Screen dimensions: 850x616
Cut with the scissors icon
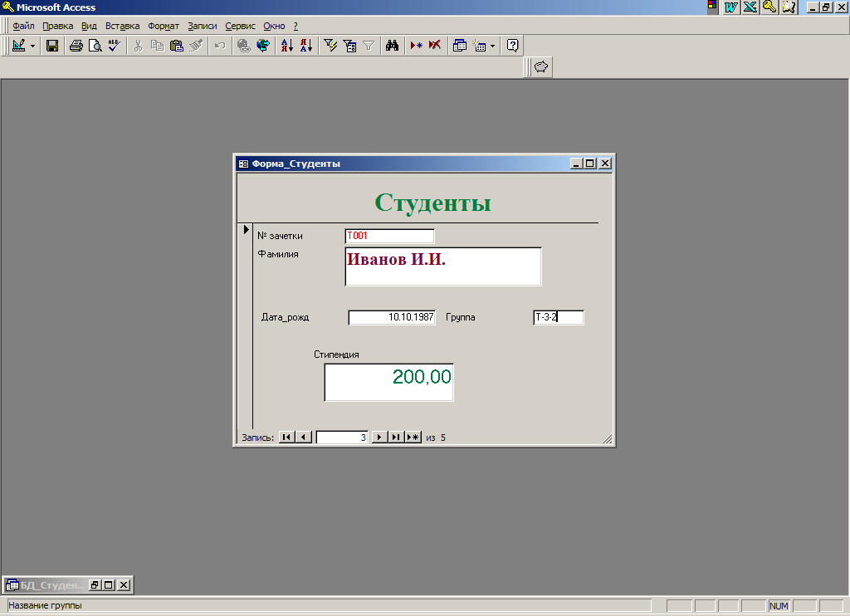139,46
